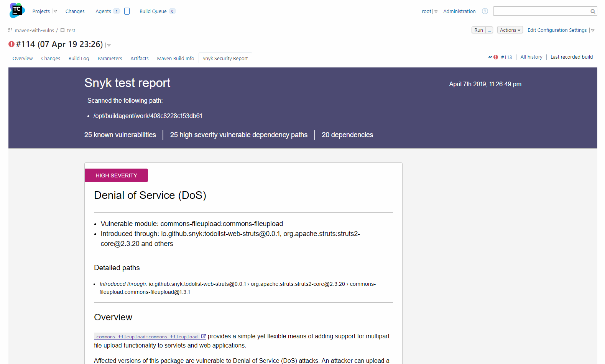Expand the Projects dropdown arrow

point(55,11)
